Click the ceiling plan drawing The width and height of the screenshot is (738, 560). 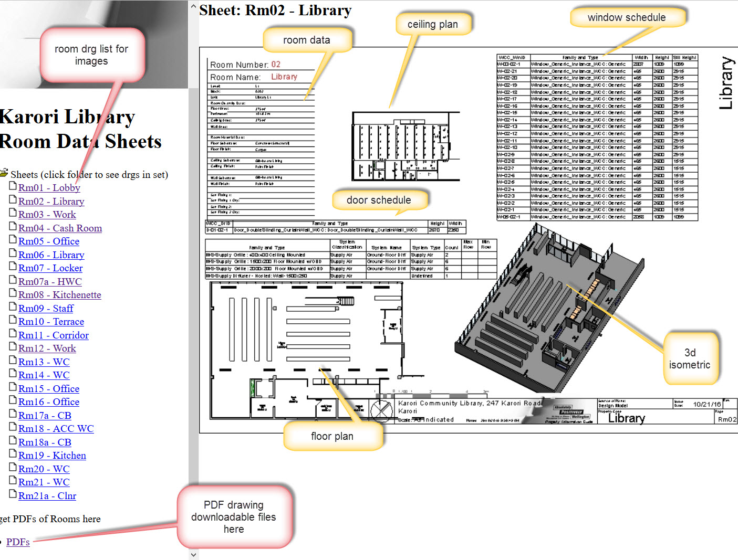tap(404, 147)
